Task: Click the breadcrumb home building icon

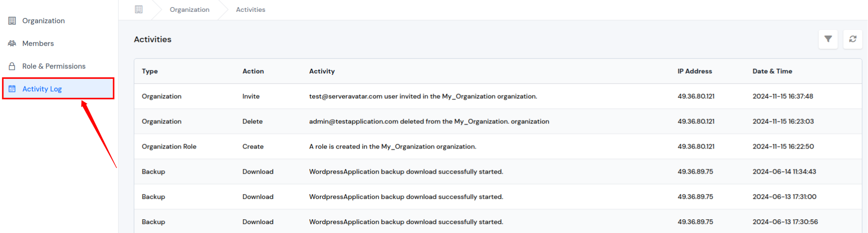Action: pyautogui.click(x=139, y=9)
